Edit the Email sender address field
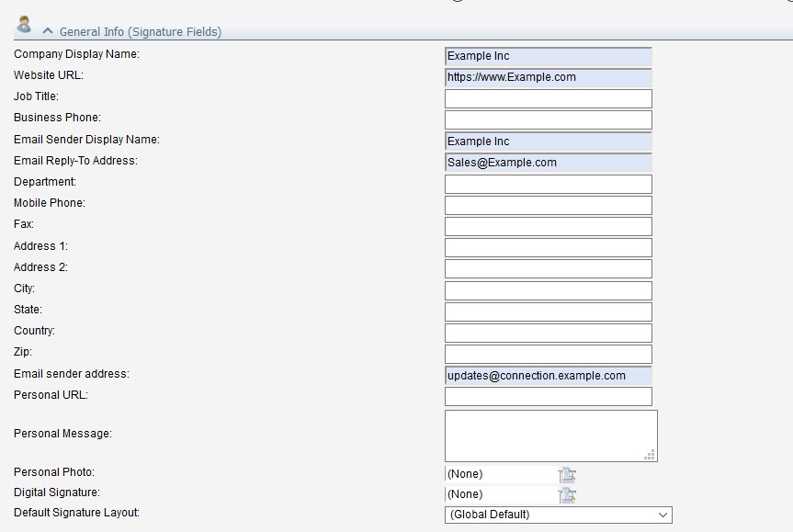The width and height of the screenshot is (793, 532). pyautogui.click(x=549, y=376)
